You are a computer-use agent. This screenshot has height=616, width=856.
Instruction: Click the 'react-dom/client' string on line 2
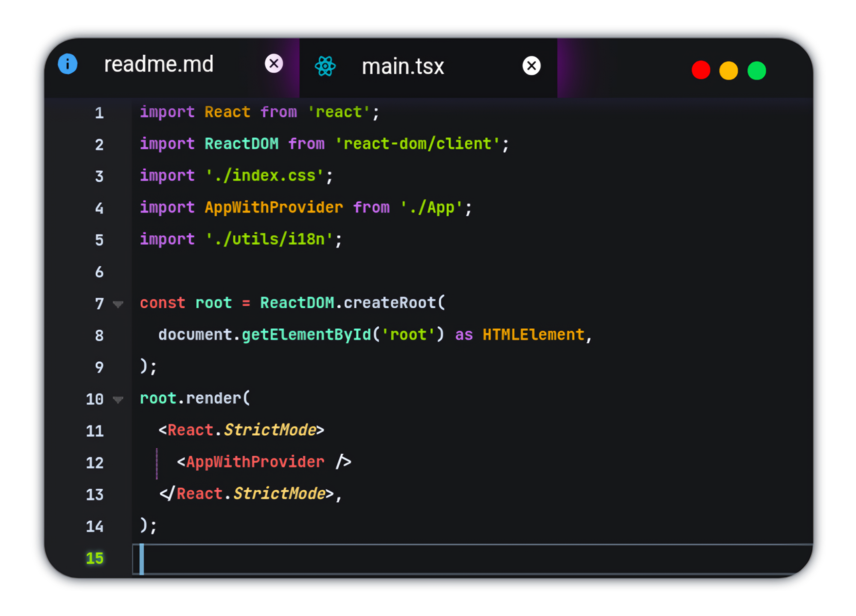coord(417,144)
